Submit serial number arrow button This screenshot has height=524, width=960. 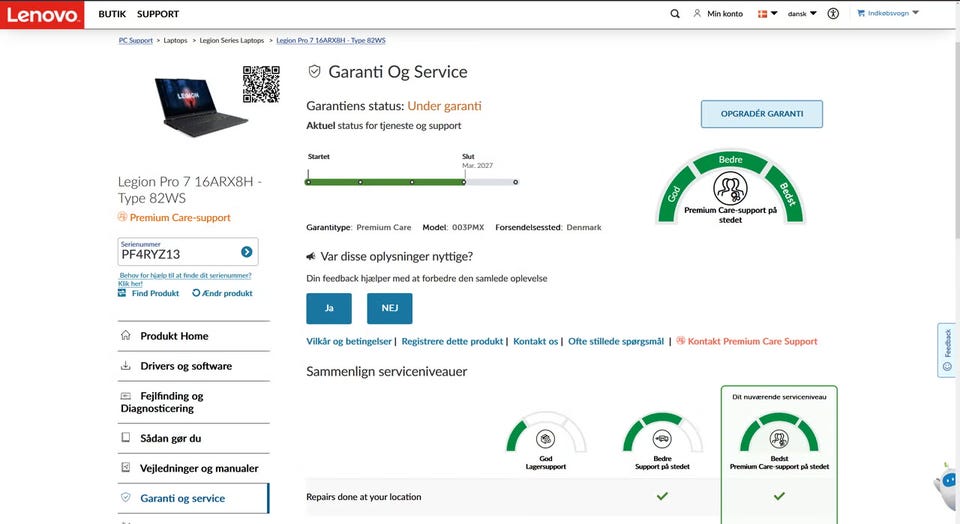(247, 252)
